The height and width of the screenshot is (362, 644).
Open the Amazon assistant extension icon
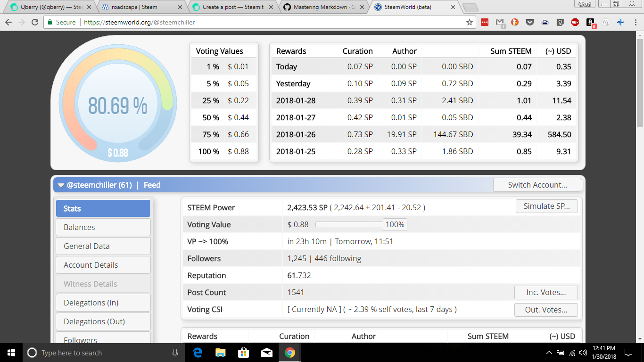pos(590,22)
